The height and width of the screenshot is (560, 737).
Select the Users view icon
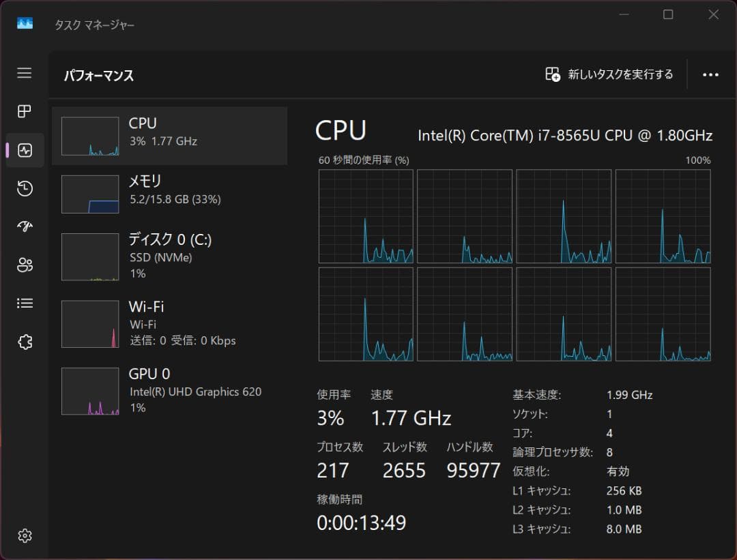[x=25, y=265]
